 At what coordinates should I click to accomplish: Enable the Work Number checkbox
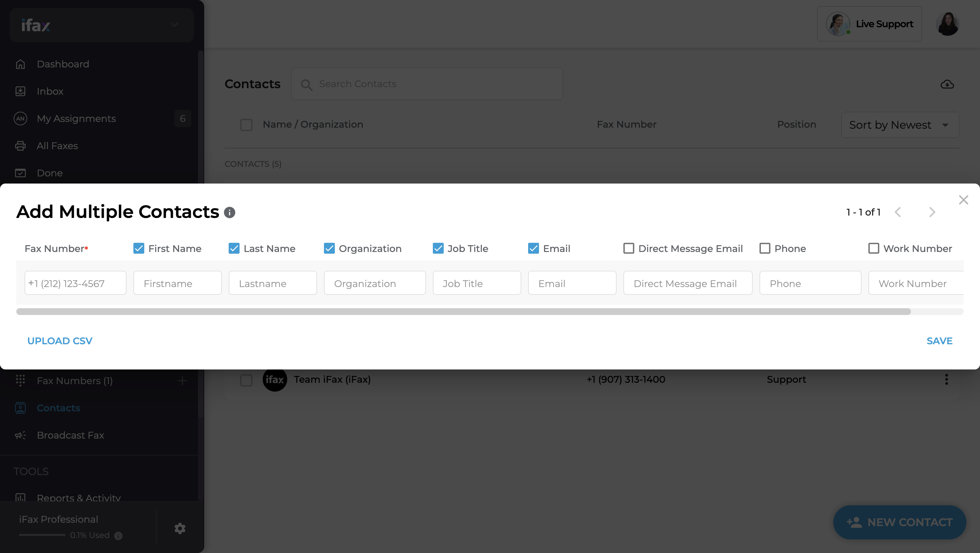pos(873,248)
